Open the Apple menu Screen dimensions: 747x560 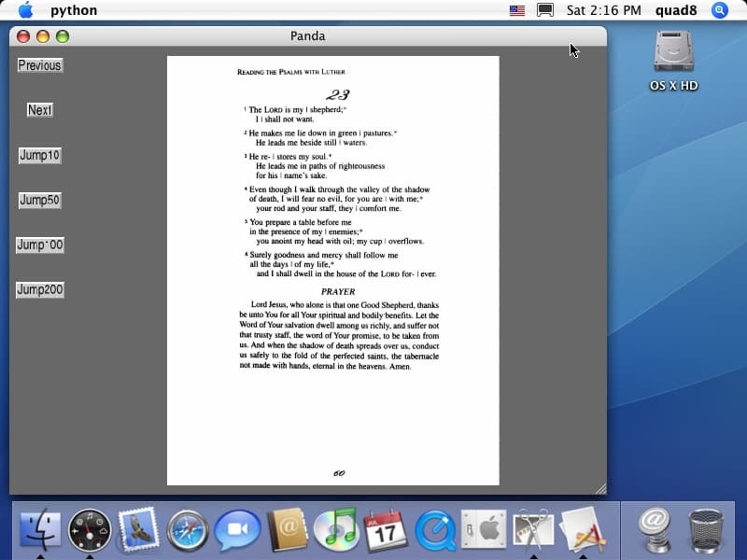click(26, 10)
